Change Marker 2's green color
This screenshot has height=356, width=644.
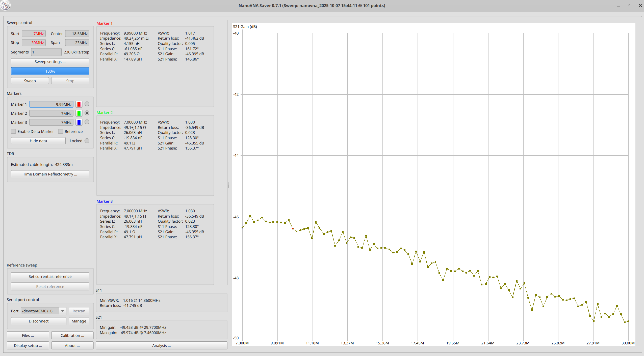pos(79,113)
